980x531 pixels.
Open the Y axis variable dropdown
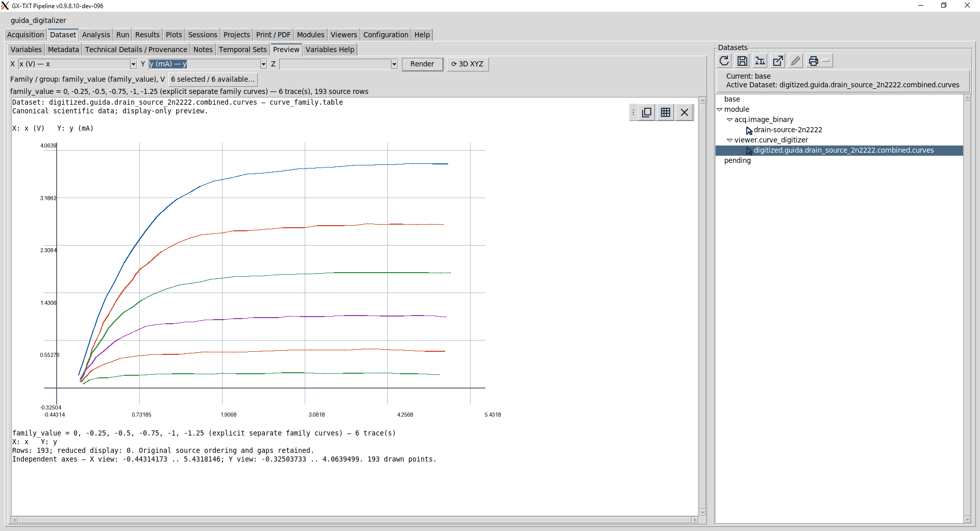click(263, 64)
